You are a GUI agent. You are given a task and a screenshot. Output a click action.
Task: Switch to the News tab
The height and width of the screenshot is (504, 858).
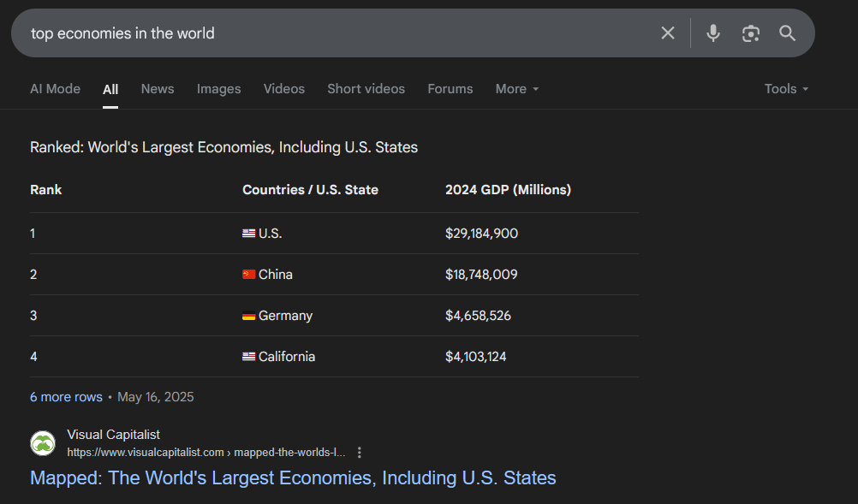coord(158,89)
